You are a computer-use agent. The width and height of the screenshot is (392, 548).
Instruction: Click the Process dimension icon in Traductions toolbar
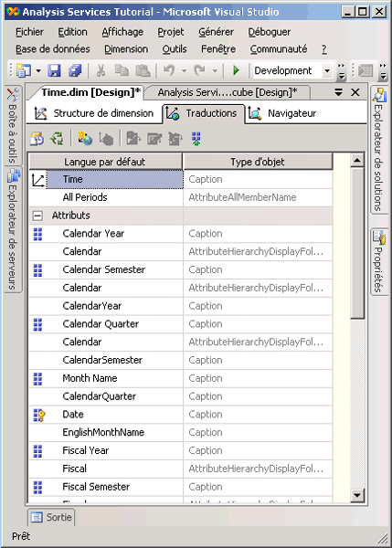pyautogui.click(x=37, y=139)
